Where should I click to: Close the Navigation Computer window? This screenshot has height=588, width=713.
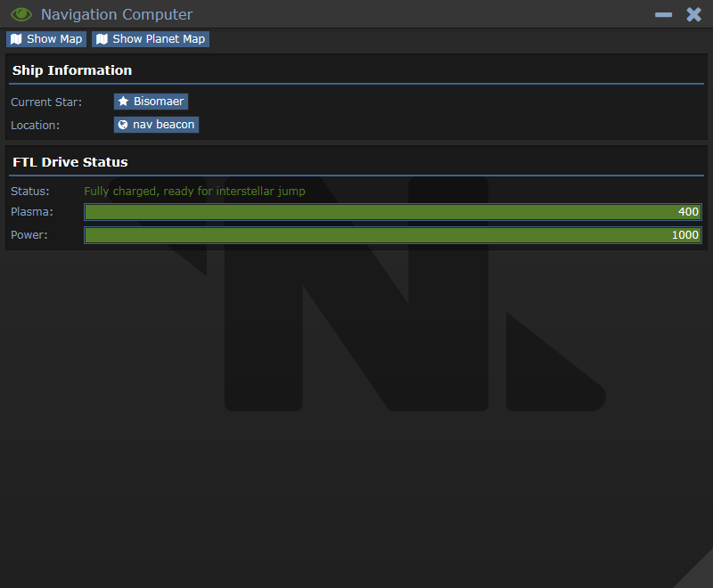point(694,14)
